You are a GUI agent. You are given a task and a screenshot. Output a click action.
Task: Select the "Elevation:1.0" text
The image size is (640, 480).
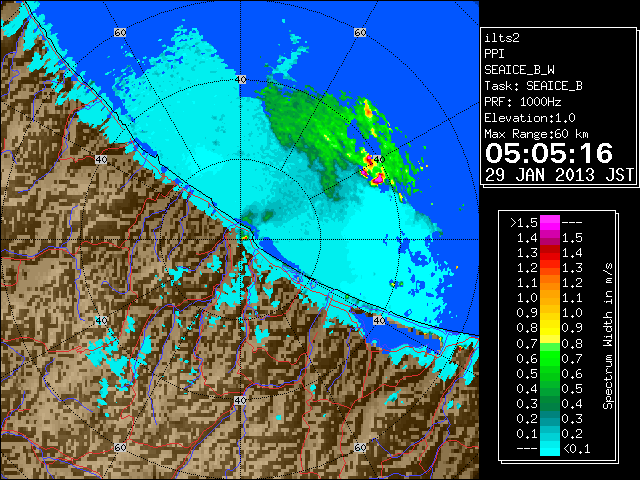530,118
